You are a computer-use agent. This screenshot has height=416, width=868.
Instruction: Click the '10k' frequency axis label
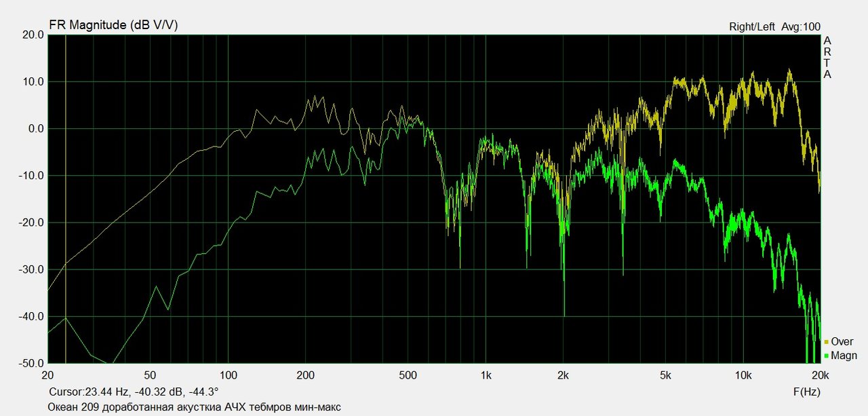tap(743, 375)
